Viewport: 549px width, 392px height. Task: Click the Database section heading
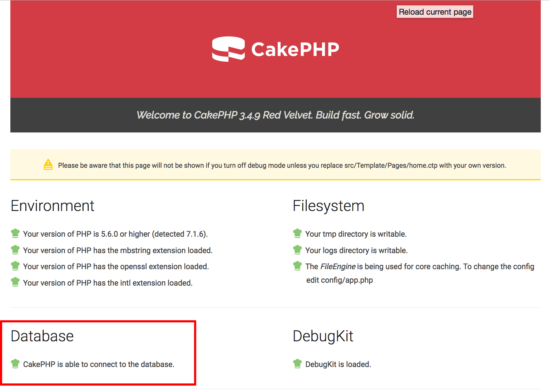(42, 336)
